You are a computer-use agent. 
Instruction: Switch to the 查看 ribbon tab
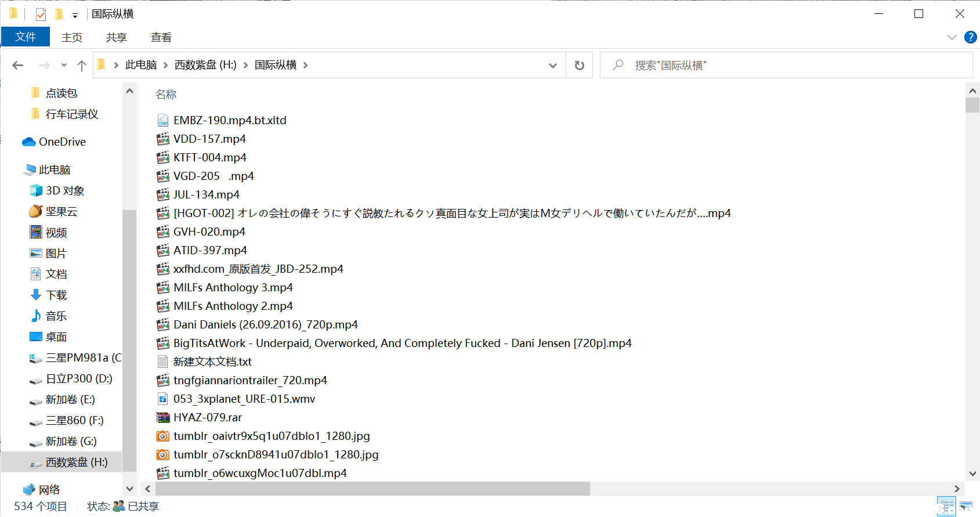pos(161,37)
